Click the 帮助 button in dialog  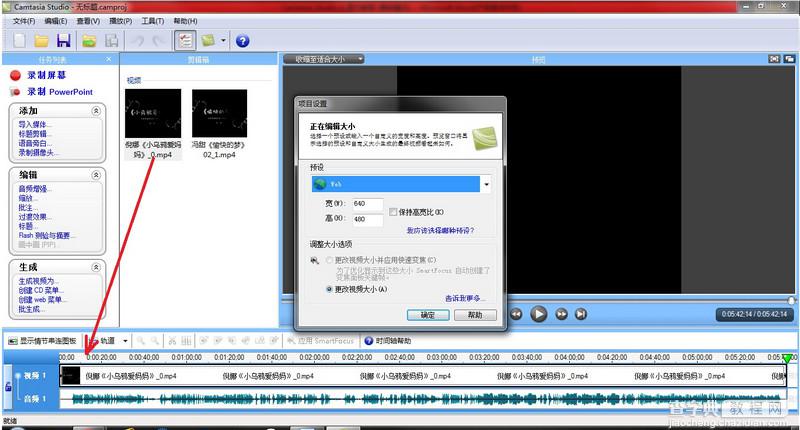475,315
